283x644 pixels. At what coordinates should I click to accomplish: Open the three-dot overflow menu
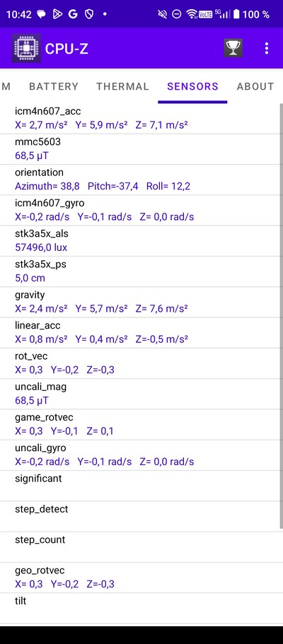point(267,49)
